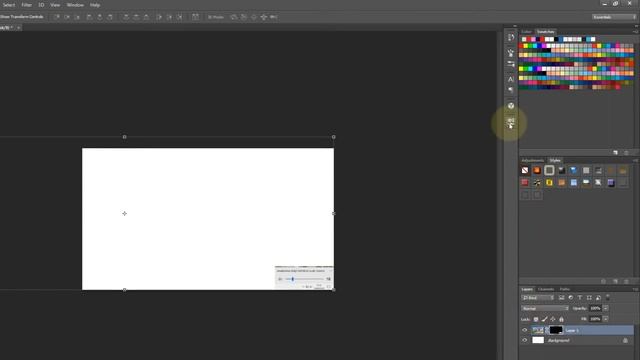Toggle lock image pixels brush icon
The image size is (640, 360).
pyautogui.click(x=544, y=319)
